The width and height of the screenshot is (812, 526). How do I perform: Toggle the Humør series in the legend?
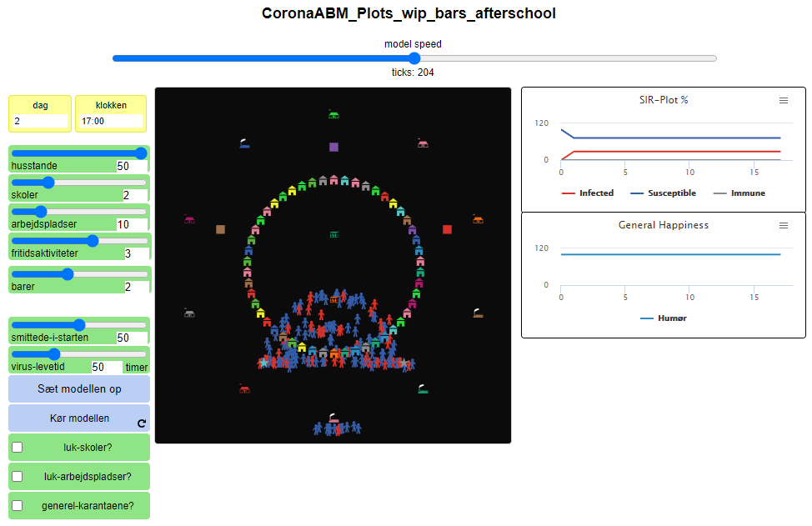tap(664, 318)
